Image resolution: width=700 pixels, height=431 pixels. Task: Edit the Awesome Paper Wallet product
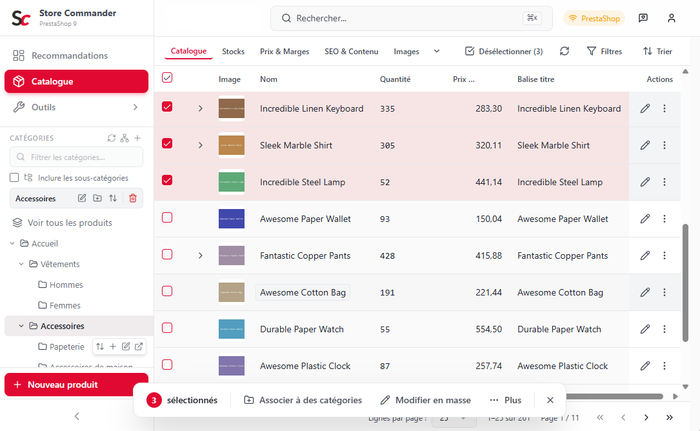coord(645,219)
